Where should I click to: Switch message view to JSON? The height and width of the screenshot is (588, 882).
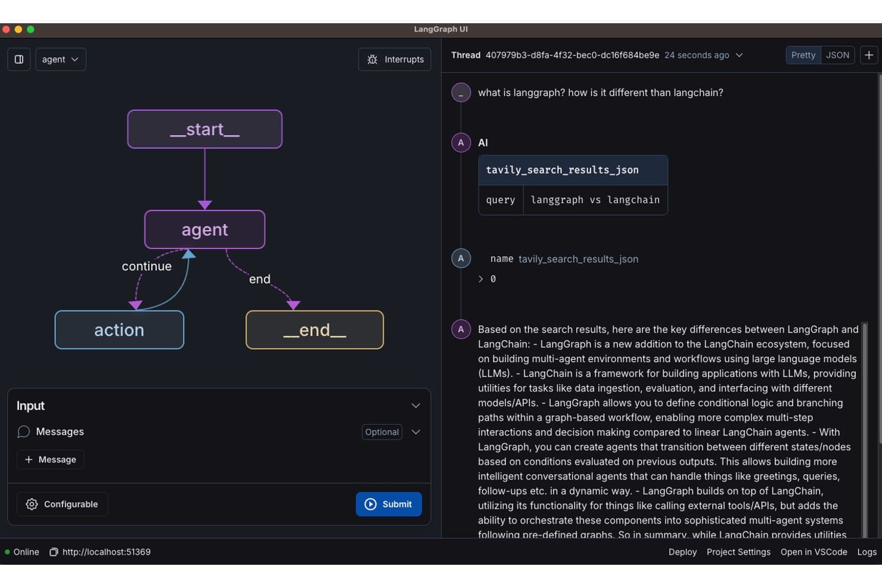tap(837, 55)
